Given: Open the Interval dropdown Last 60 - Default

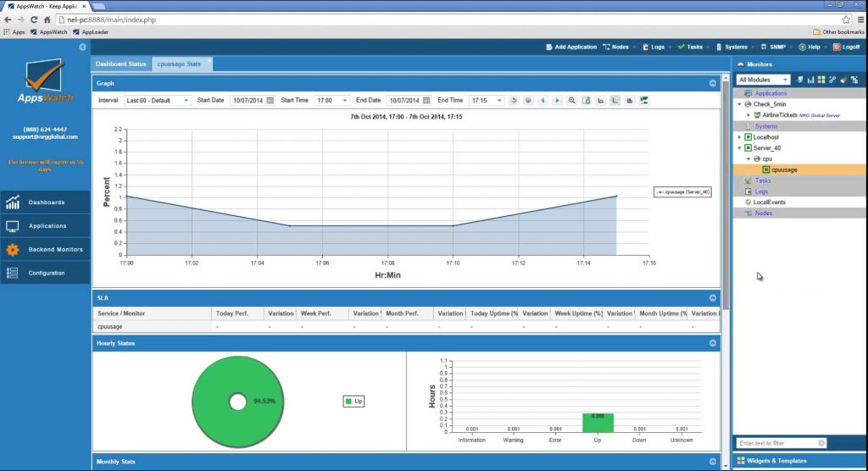Looking at the screenshot, I should point(157,100).
